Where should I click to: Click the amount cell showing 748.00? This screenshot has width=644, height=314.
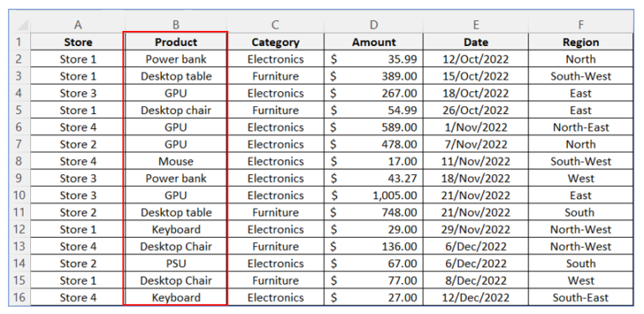[373, 213]
